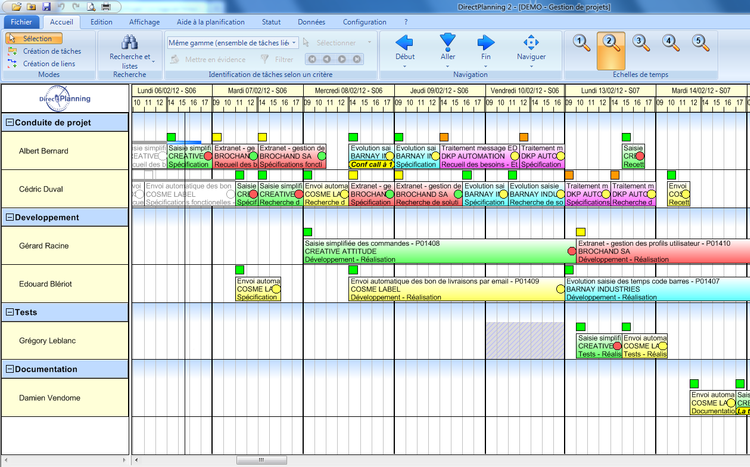Enable Création de tâches mode
Image resolution: width=750 pixels, height=467 pixels.
coord(44,51)
